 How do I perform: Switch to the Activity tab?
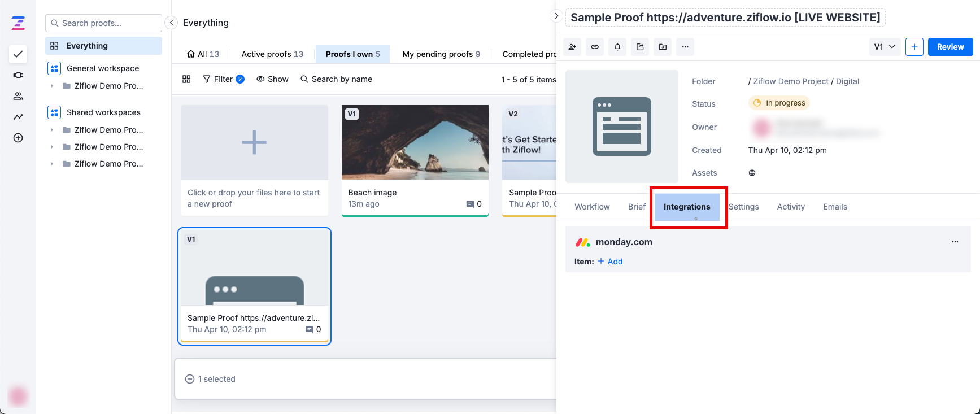790,207
